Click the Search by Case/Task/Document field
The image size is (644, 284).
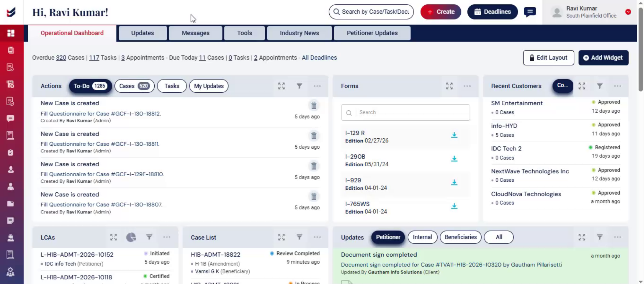(371, 12)
